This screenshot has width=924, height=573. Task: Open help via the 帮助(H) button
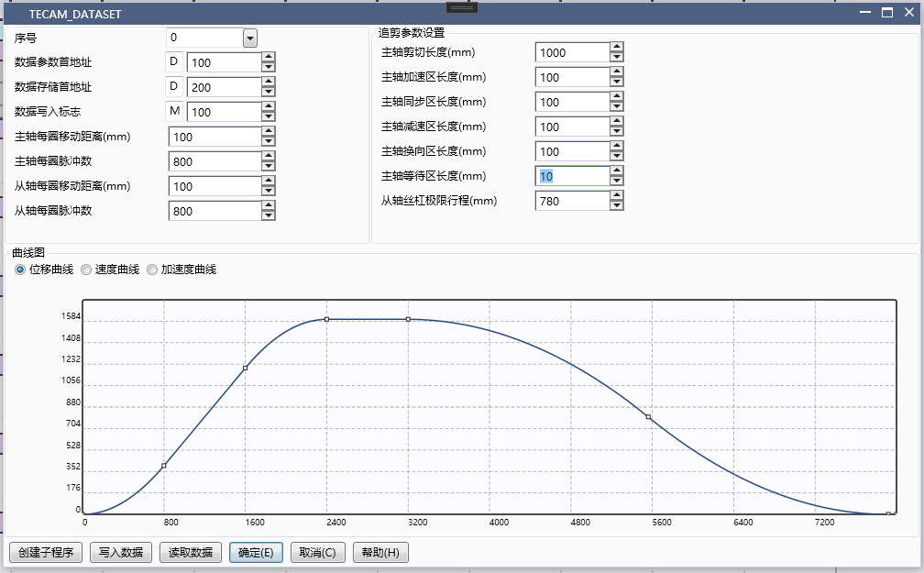point(379,552)
